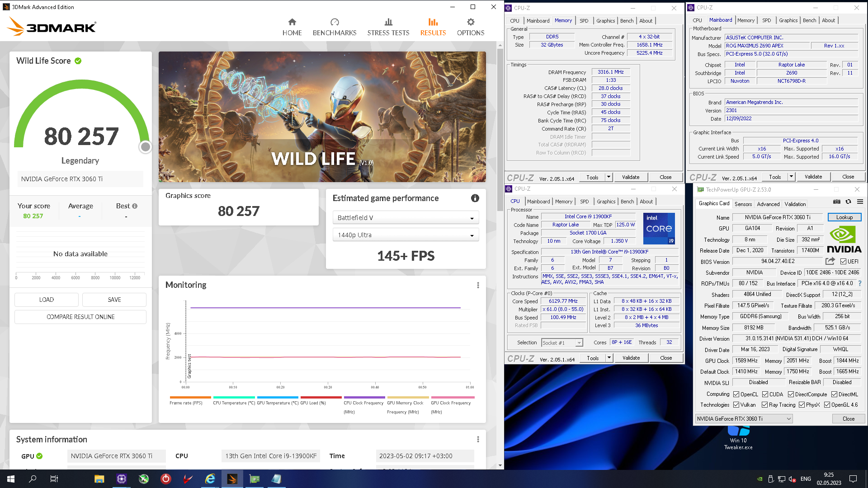Toggle the OpenGL 4.6 checkbox

point(827,405)
